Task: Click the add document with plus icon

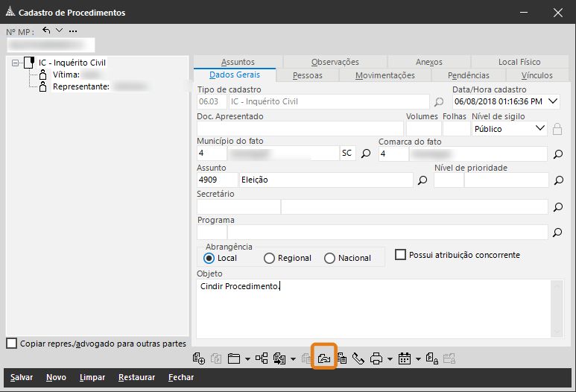Action: [199, 358]
